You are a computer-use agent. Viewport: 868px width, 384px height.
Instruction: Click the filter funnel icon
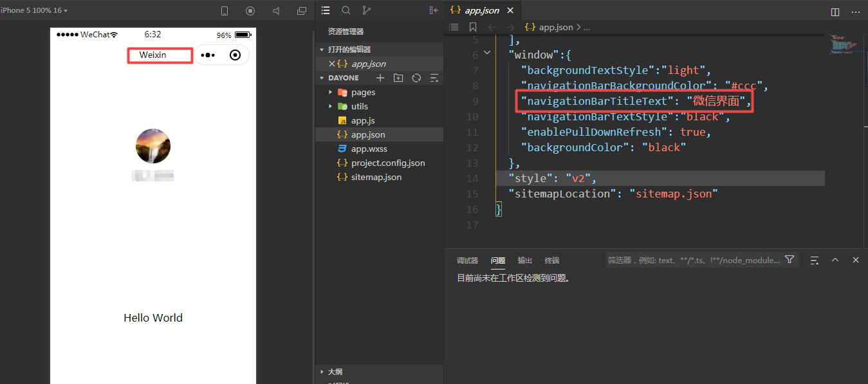(x=790, y=260)
